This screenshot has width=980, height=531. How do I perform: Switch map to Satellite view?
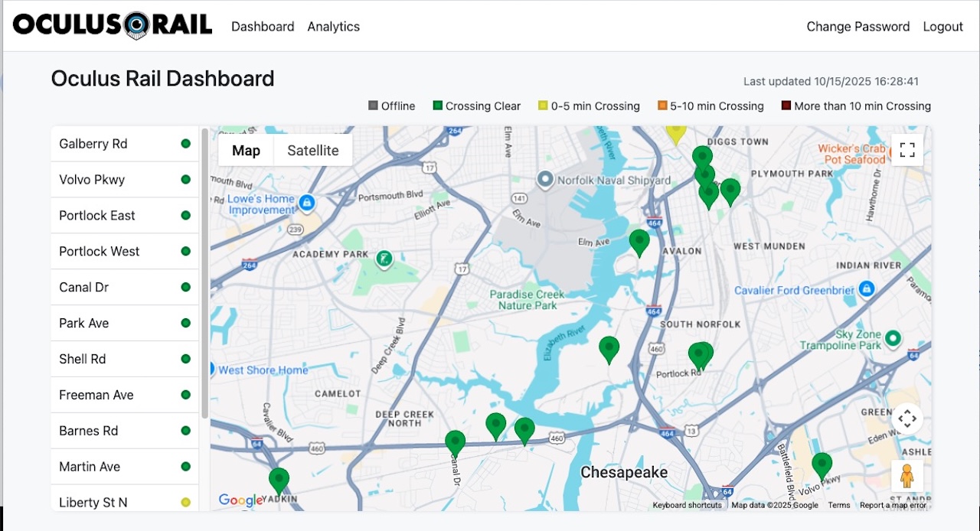[312, 151]
